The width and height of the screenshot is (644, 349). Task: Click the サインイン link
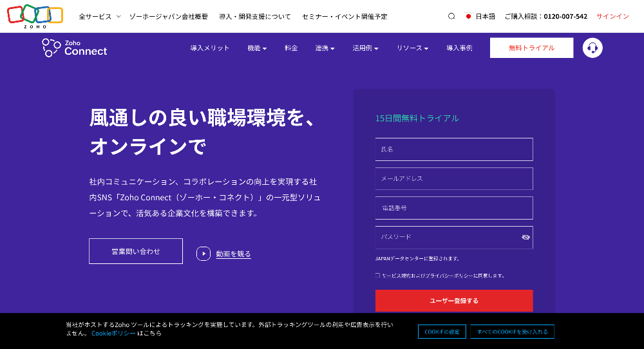(613, 17)
